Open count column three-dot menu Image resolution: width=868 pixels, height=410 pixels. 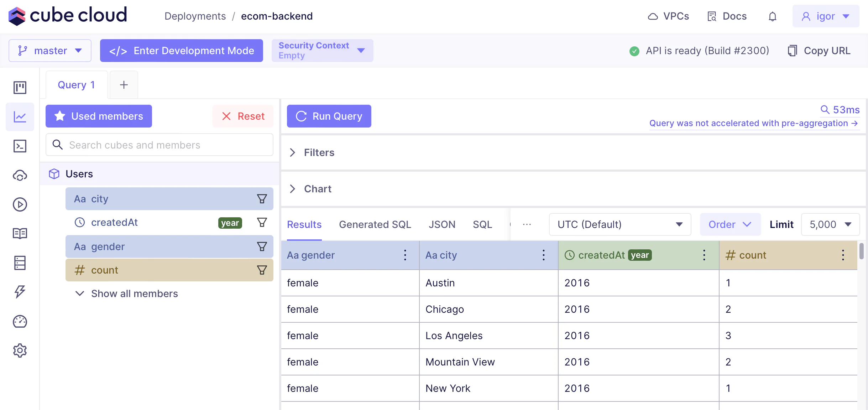[x=843, y=255]
